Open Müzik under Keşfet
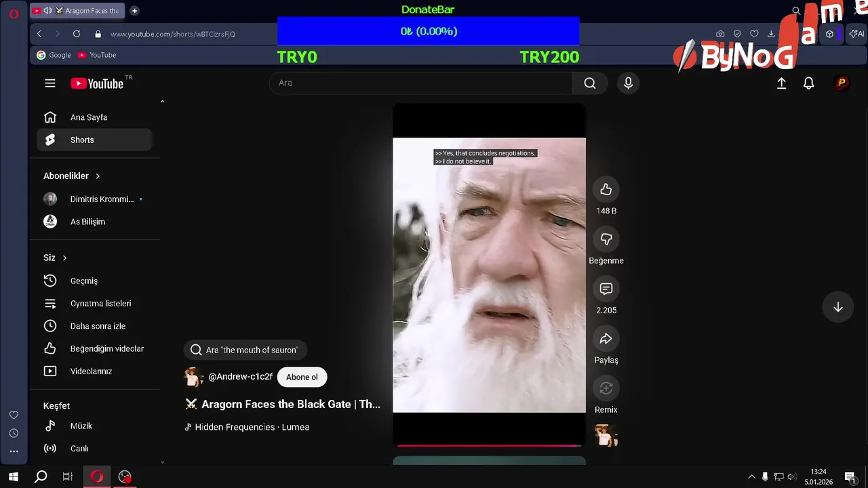 (x=94, y=426)
